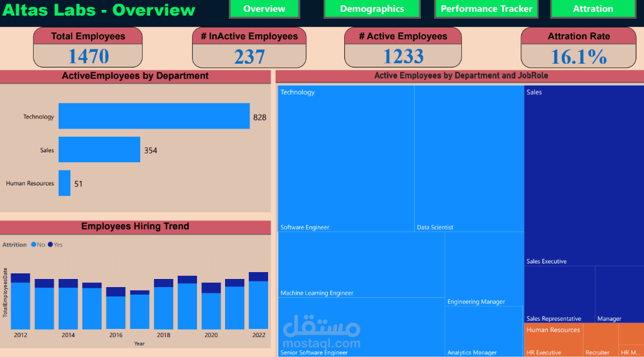This screenshot has height=357, width=644.
Task: Select the Analytics Manager treemap tile
Action: point(484,331)
